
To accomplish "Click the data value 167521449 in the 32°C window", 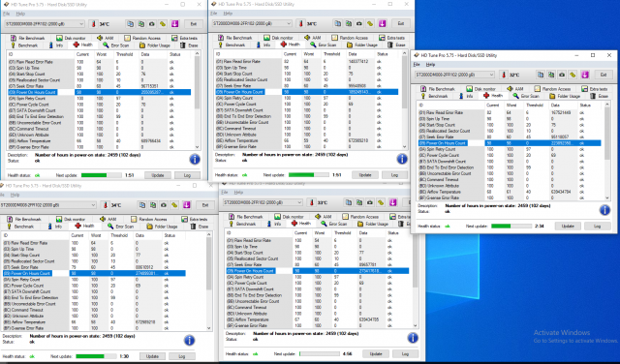I will tap(561, 112).
